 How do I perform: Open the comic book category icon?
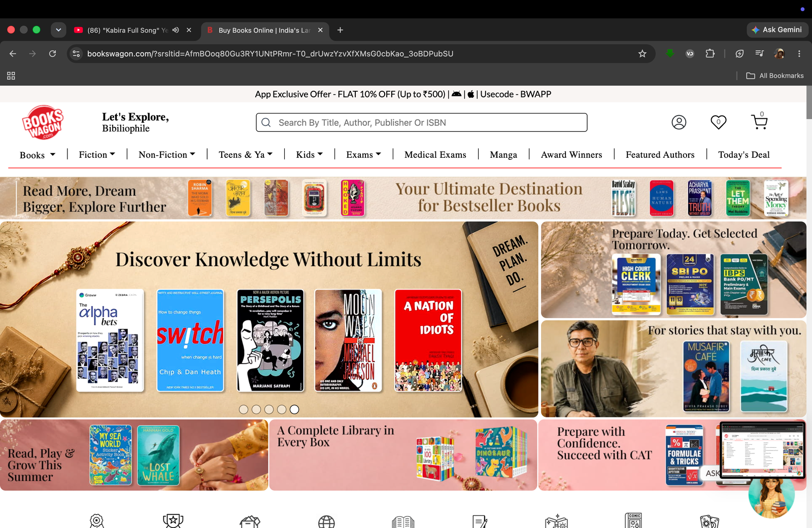634,521
